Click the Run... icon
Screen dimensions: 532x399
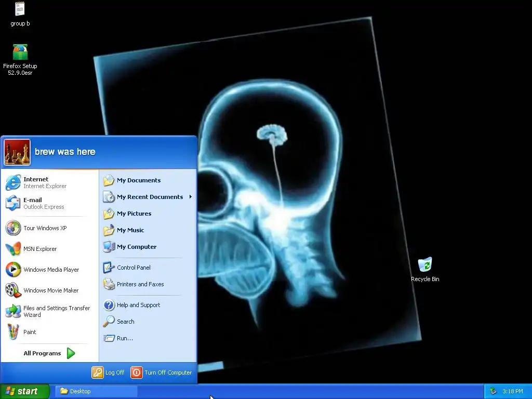(109, 338)
